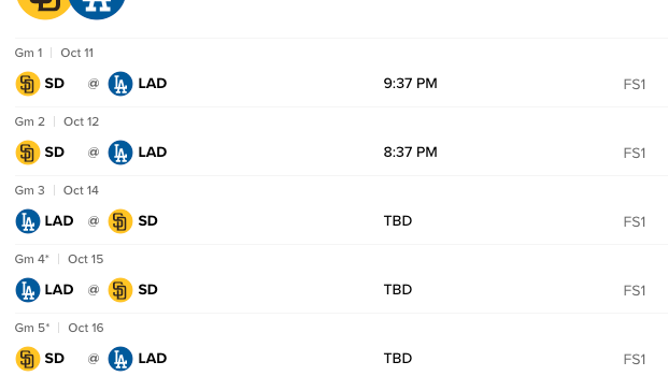
Task: Click the FS1 network label for Game 5
Action: 634,359
